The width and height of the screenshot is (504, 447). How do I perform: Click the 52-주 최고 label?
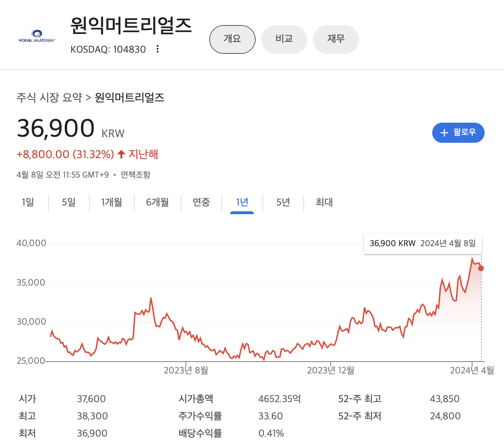[x=360, y=399]
